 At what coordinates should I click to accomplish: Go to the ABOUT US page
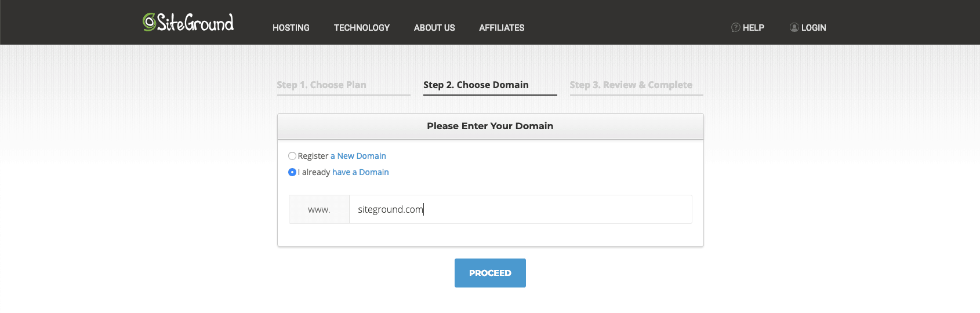coord(434,28)
